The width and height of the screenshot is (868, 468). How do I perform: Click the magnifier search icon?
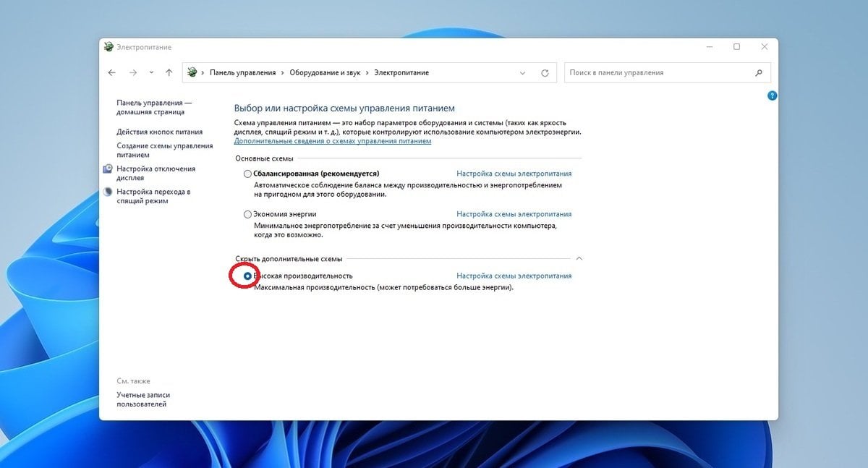click(x=759, y=72)
